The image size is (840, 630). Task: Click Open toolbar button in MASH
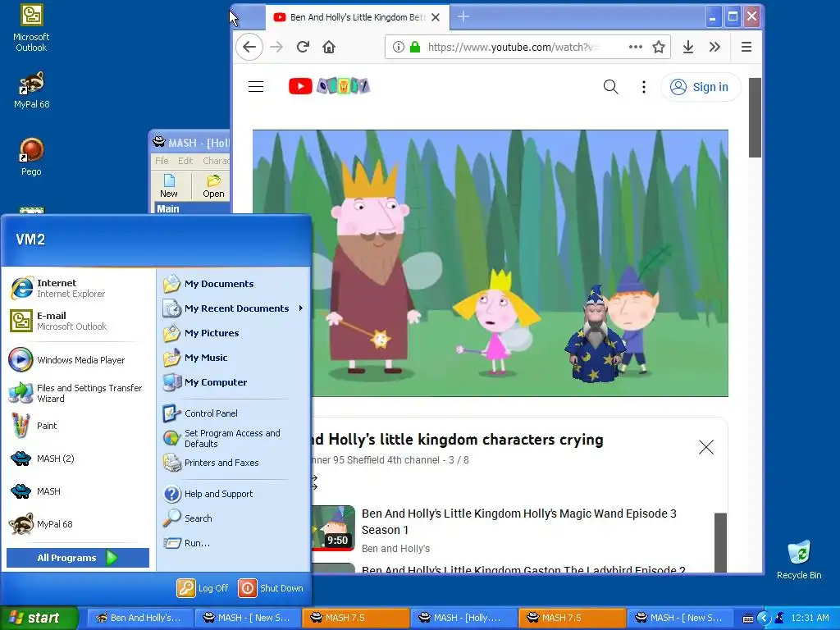[213, 186]
